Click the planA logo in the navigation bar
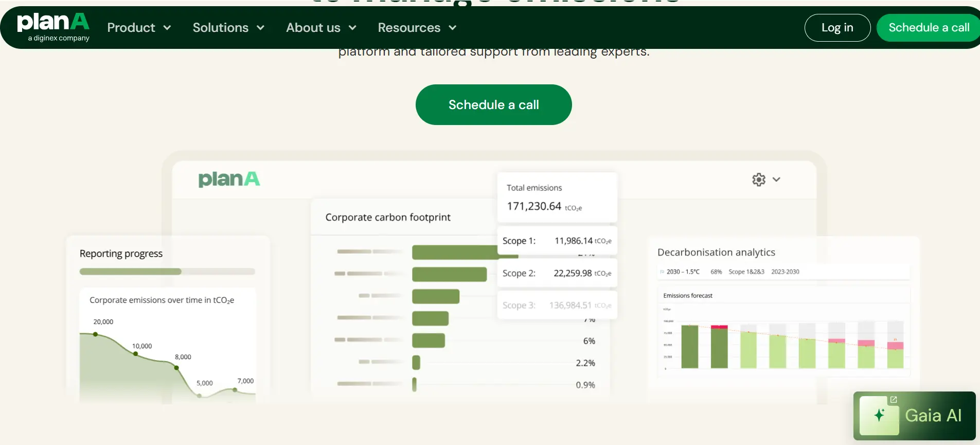 coord(54,27)
